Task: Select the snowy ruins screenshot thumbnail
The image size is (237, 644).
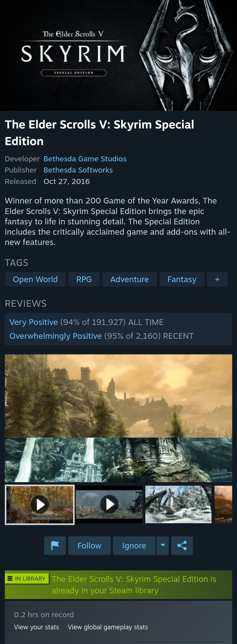Action: [178, 505]
